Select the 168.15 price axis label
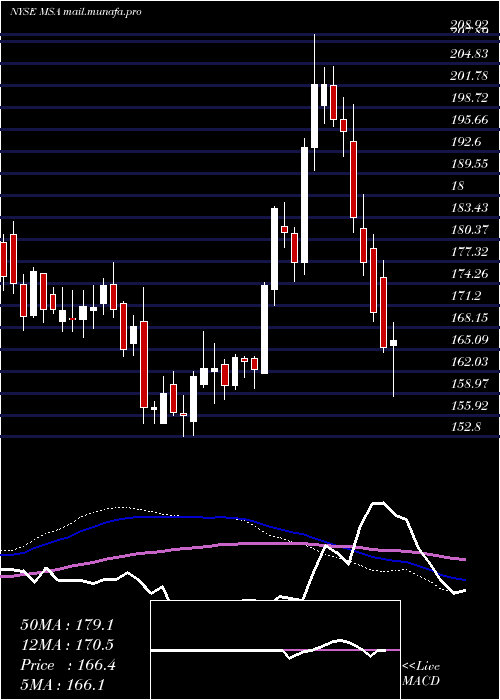 469,317
